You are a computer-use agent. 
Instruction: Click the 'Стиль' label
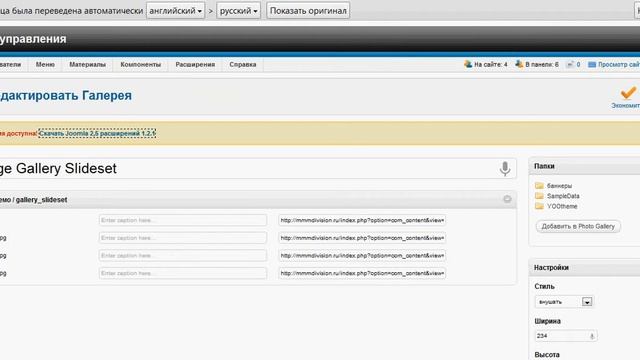[544, 287]
